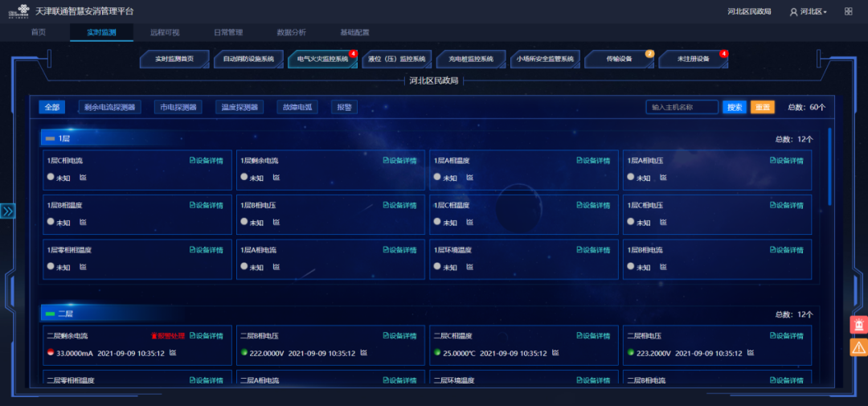Click the chart icon for 1层环境温度

point(470,267)
